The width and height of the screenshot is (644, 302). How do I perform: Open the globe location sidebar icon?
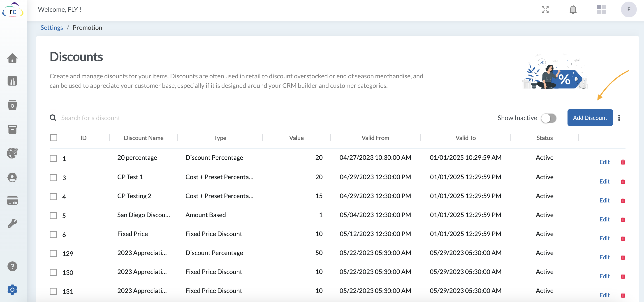(x=12, y=153)
